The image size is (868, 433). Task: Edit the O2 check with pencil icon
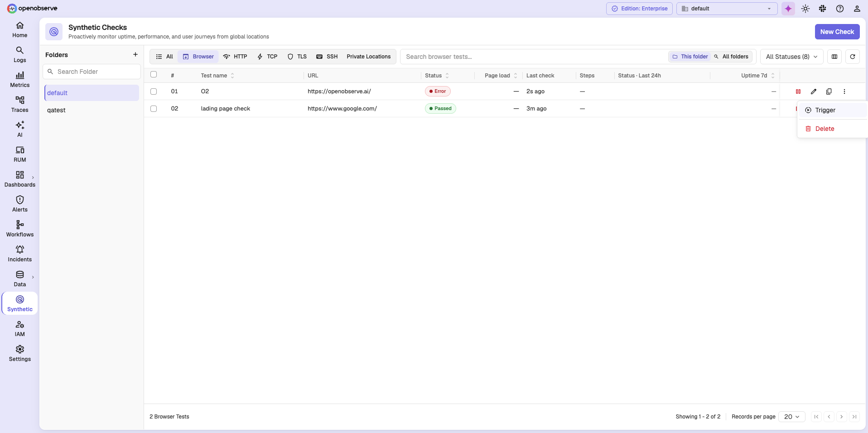click(x=814, y=91)
